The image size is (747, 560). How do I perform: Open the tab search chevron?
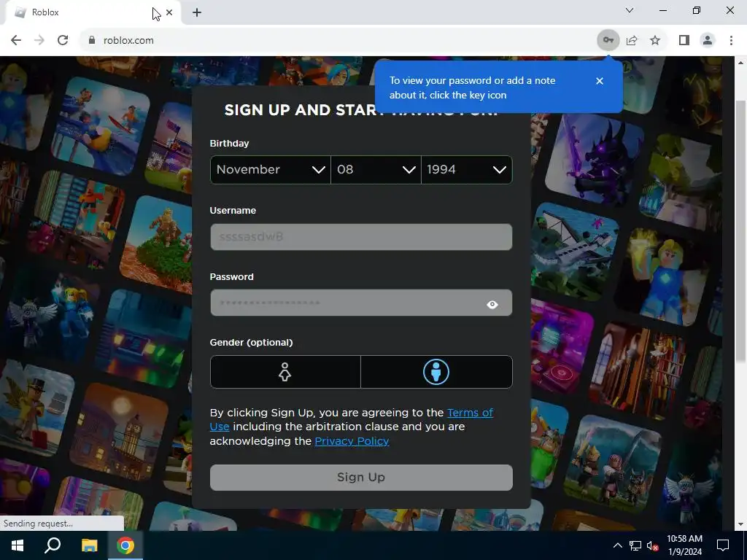tap(630, 10)
